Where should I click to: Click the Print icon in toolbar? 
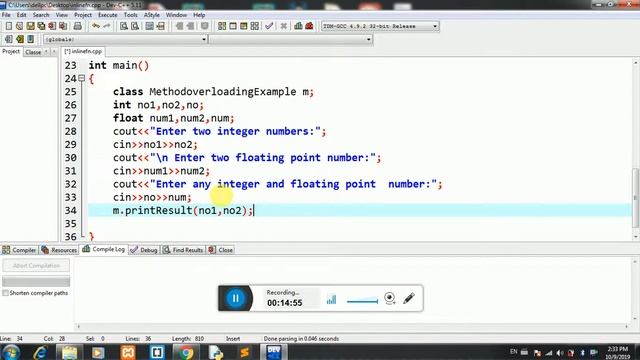78,26
